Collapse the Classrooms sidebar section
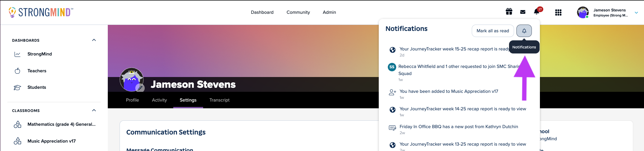 coord(94,110)
